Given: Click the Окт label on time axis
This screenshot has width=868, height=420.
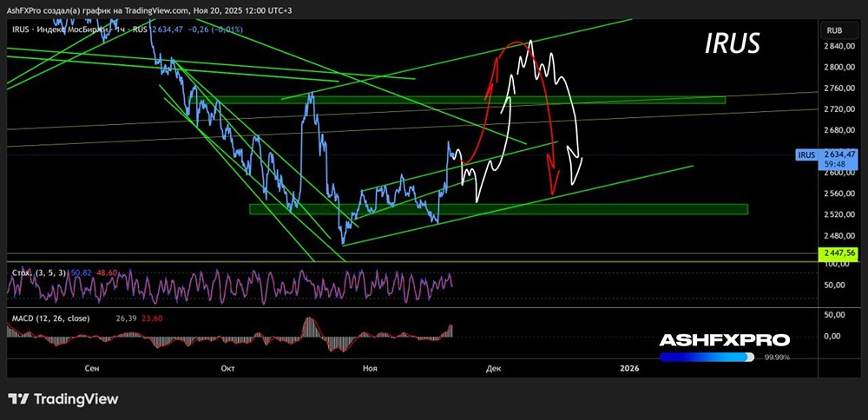Looking at the screenshot, I should coord(227,368).
